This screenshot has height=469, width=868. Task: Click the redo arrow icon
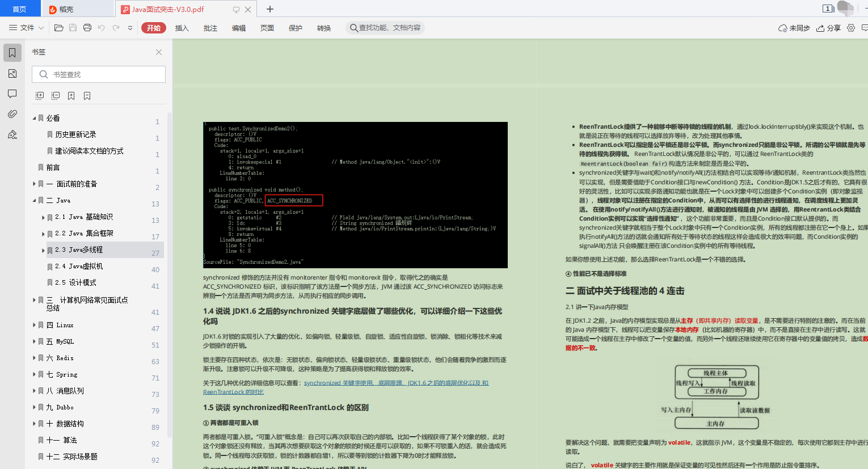pos(116,27)
